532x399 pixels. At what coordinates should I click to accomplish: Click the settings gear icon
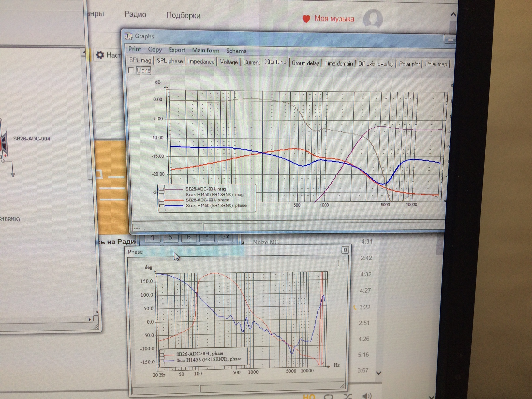pyautogui.click(x=100, y=55)
